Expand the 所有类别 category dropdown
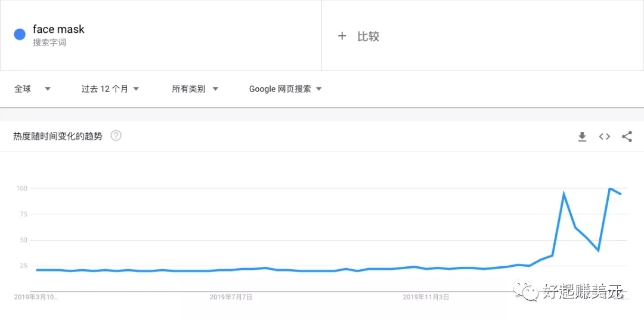 point(194,89)
